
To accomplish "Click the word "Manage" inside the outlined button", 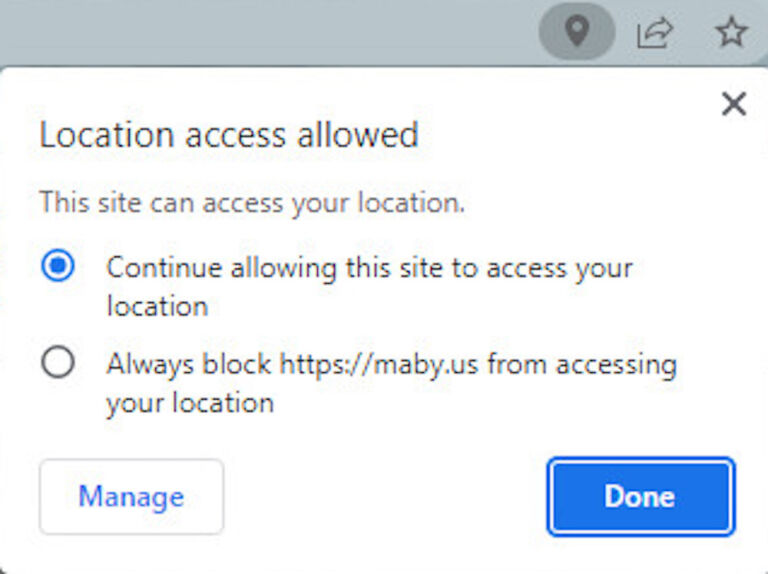I will coord(131,497).
